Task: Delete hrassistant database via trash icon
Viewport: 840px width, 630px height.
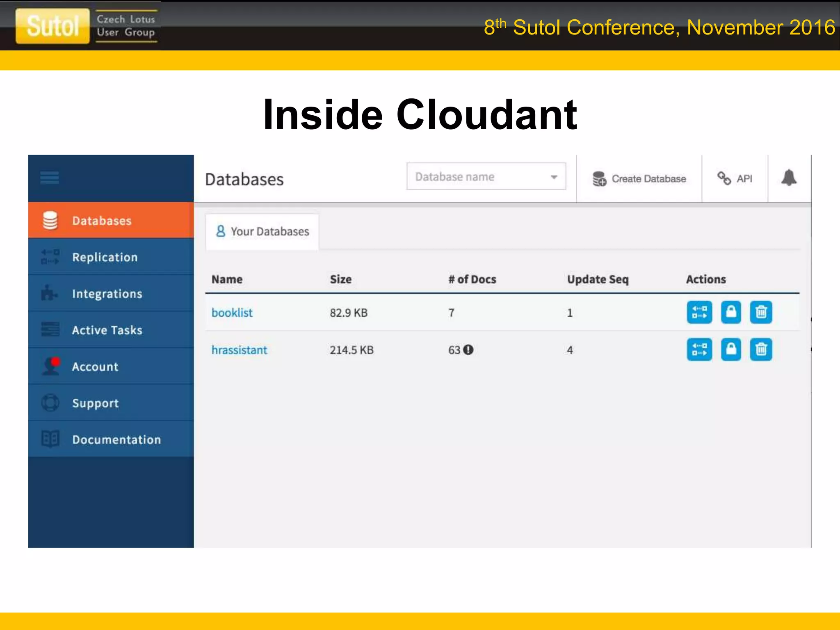Action: tap(761, 349)
